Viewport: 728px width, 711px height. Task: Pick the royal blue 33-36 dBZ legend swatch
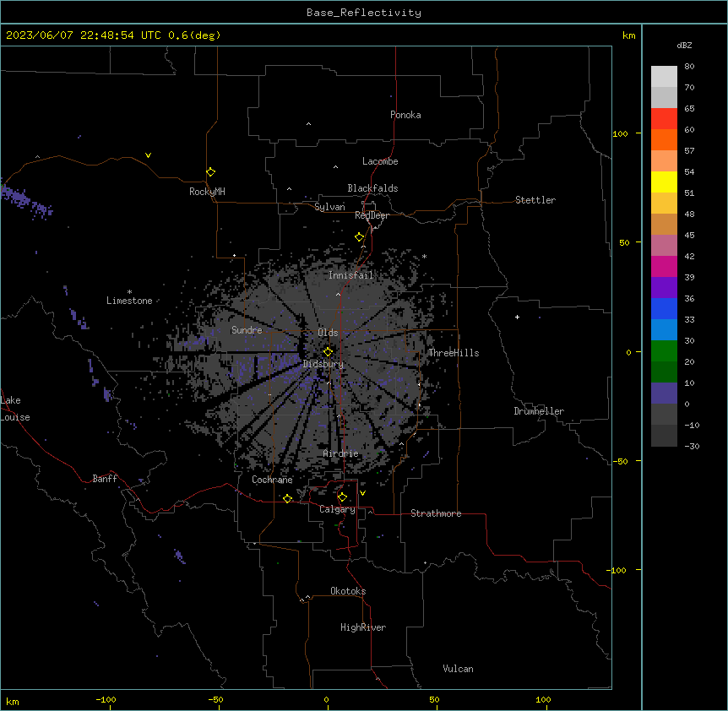(x=664, y=308)
